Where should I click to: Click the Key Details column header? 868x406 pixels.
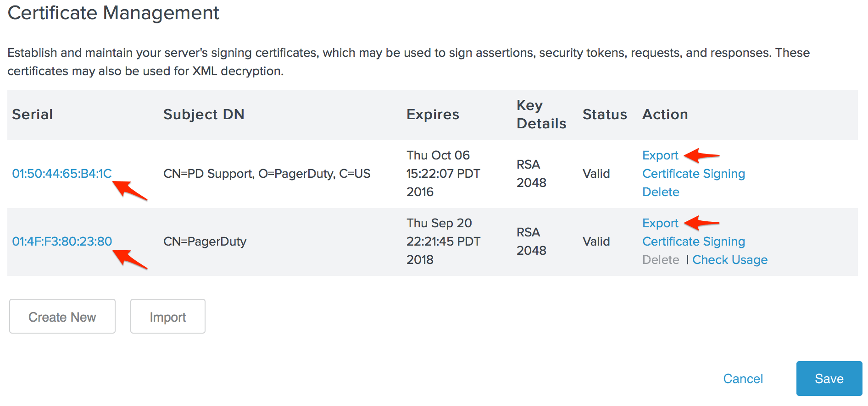(x=541, y=115)
